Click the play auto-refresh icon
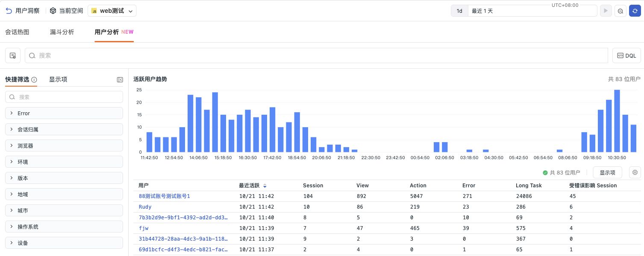The height and width of the screenshot is (256, 644). click(x=606, y=11)
